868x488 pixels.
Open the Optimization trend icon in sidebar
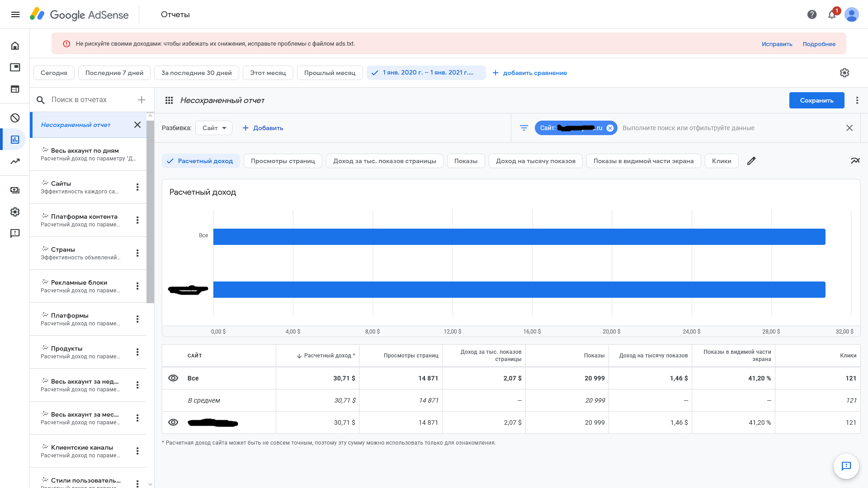coord(15,161)
